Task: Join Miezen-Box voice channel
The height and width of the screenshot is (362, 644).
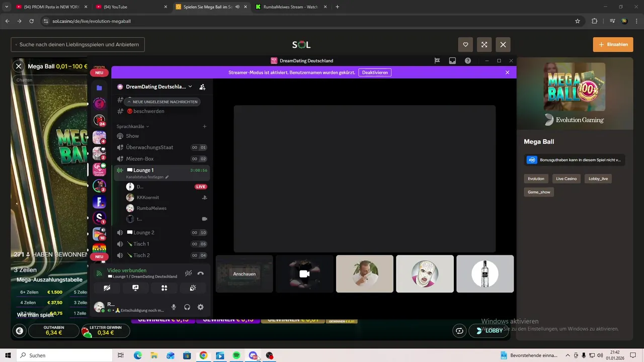Action: (x=161, y=159)
